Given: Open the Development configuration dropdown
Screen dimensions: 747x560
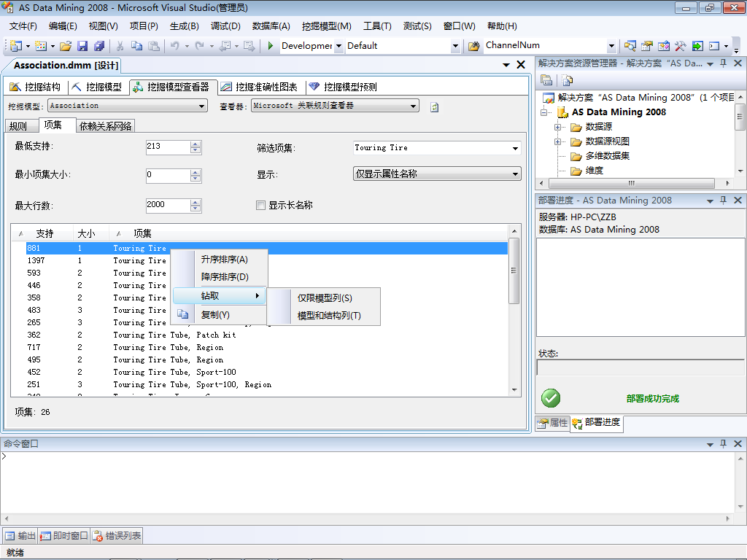Looking at the screenshot, I should [x=338, y=46].
